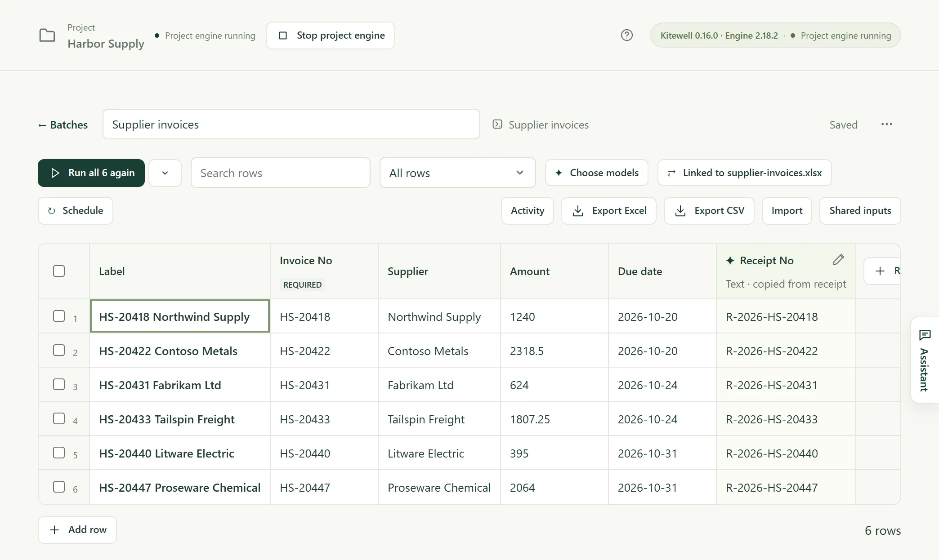Open the help question mark icon
The height and width of the screenshot is (560, 939).
point(626,35)
